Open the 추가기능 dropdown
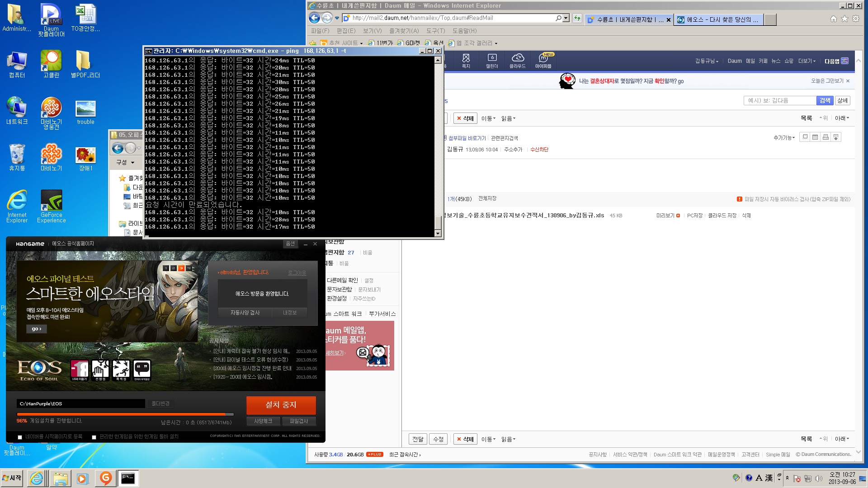The image size is (868, 488). [784, 138]
